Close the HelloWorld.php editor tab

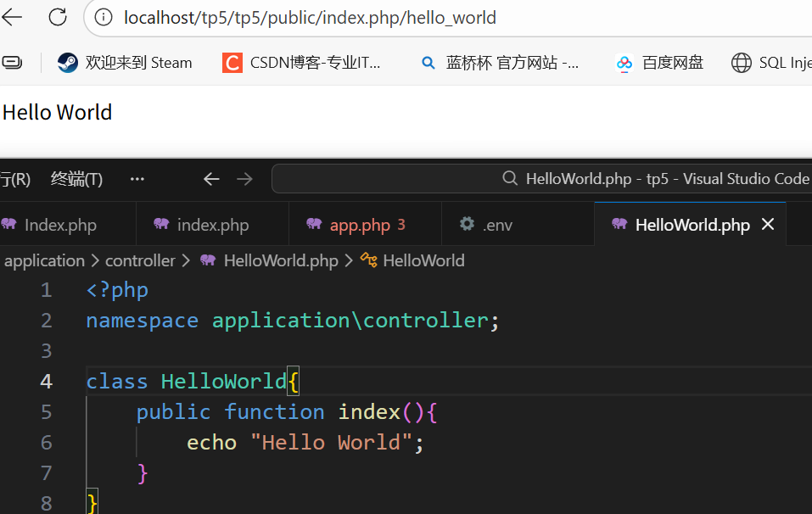(768, 224)
